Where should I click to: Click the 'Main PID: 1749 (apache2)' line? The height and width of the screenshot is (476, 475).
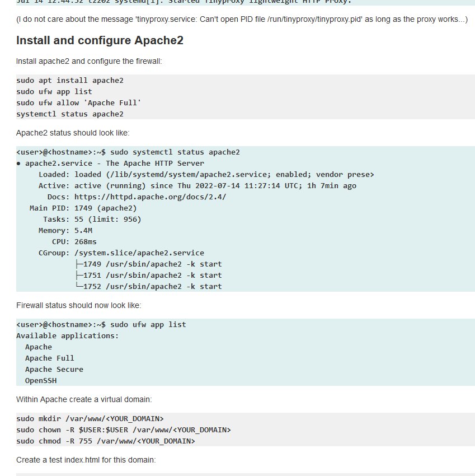(83, 208)
